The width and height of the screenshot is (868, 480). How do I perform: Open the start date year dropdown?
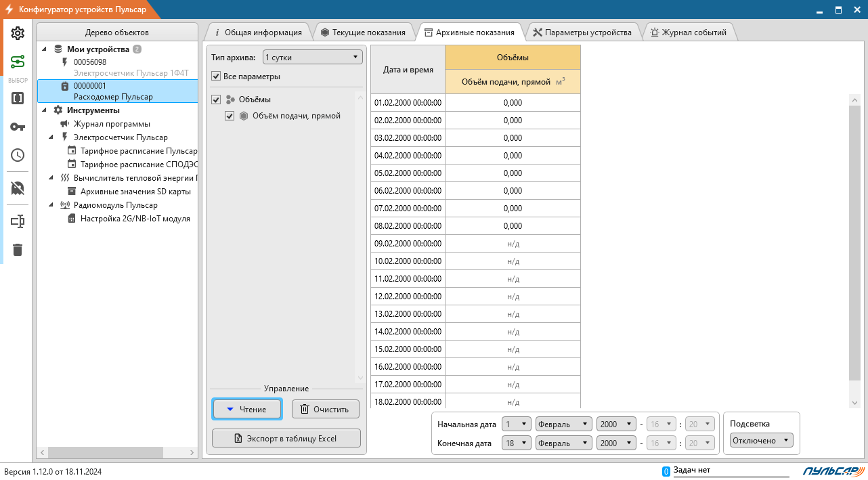(x=616, y=424)
